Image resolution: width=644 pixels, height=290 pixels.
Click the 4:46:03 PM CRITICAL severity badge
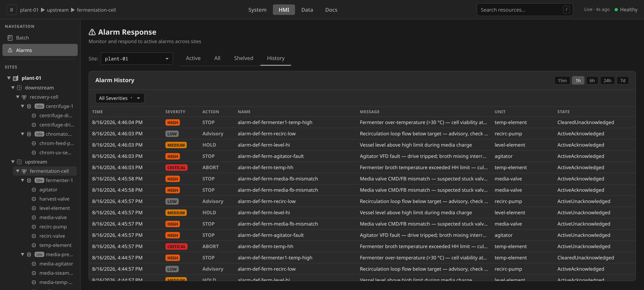[x=176, y=168]
